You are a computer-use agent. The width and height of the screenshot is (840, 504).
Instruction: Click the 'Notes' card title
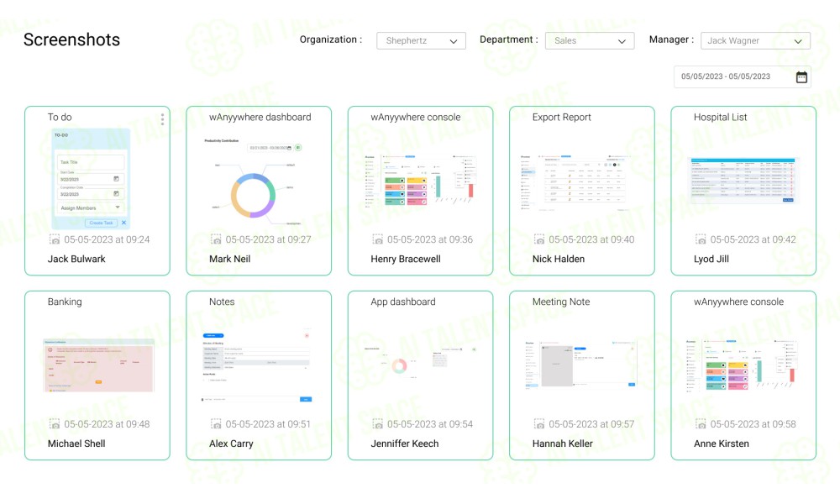222,302
